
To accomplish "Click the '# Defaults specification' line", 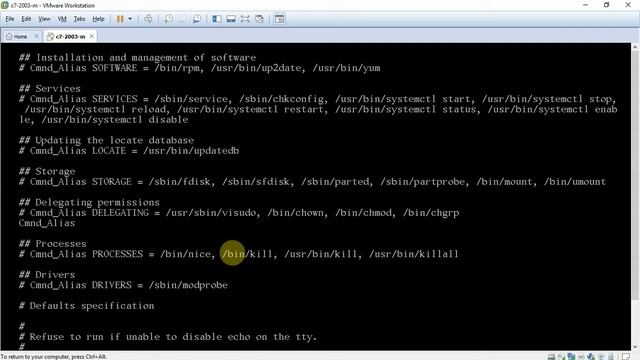I will tap(87, 306).
